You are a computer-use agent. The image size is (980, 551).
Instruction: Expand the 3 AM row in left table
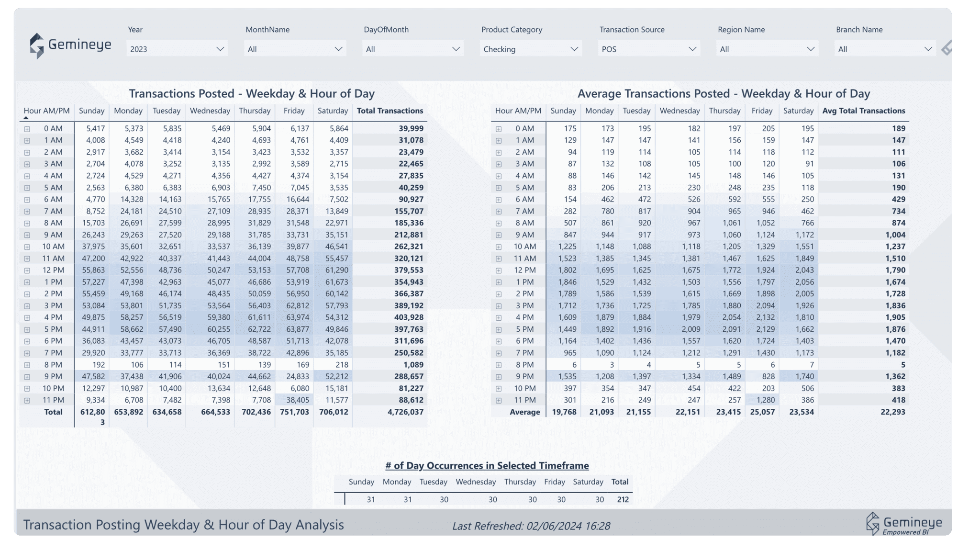(27, 164)
